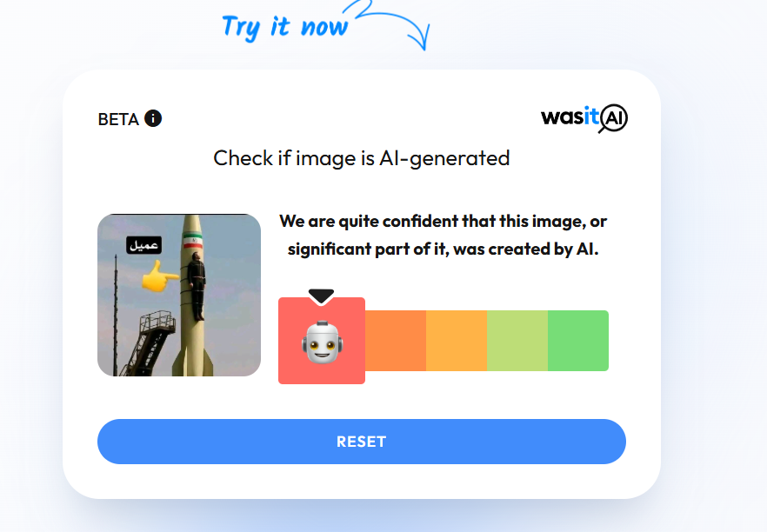Click the black triangle result pointer
The height and width of the screenshot is (532, 767).
click(x=322, y=296)
